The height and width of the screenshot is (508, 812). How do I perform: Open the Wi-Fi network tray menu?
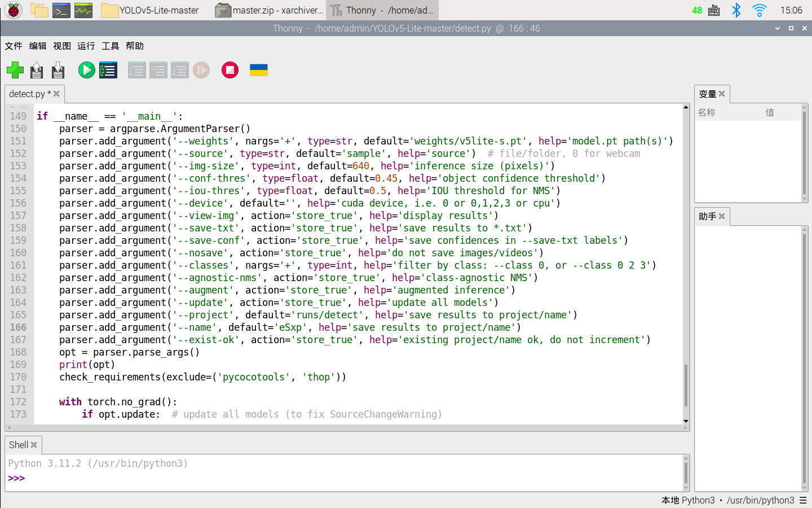click(760, 10)
